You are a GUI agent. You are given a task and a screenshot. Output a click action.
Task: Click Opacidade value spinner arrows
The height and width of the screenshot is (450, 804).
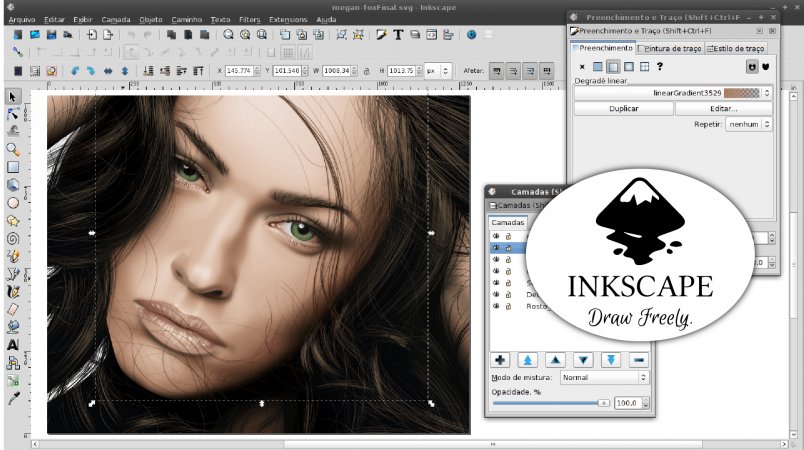coord(646,403)
